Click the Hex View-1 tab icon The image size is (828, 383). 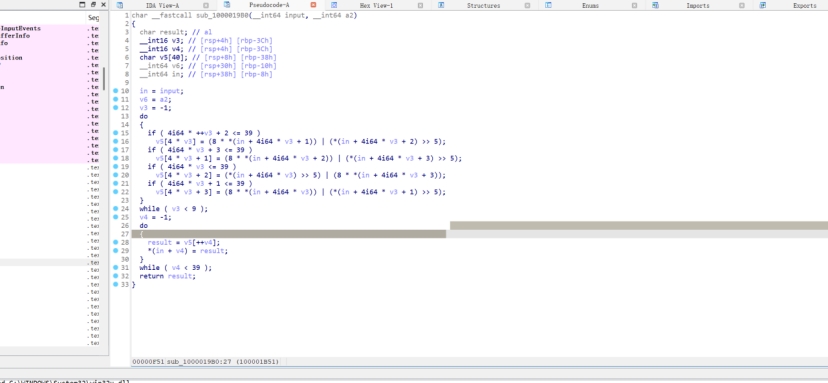(x=334, y=5)
